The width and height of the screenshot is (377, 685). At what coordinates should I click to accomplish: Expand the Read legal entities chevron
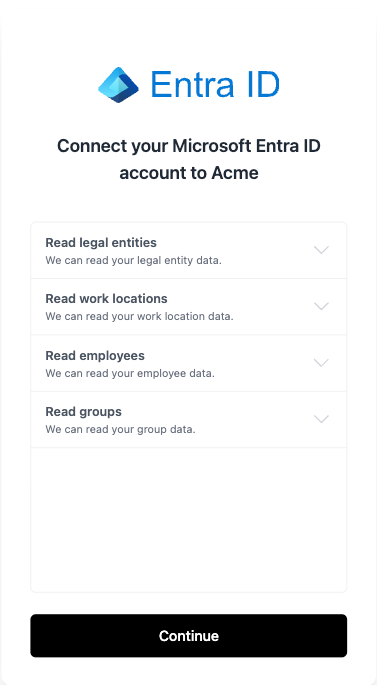pos(321,250)
